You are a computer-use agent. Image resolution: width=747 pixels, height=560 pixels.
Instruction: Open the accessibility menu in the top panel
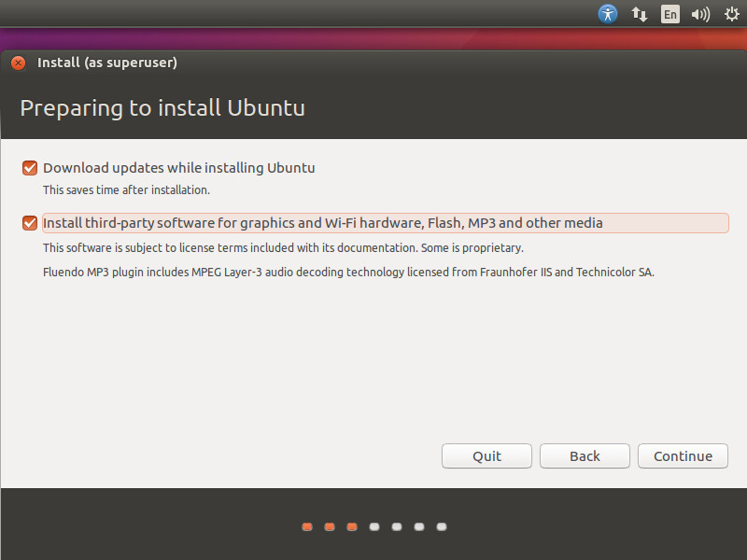point(608,14)
